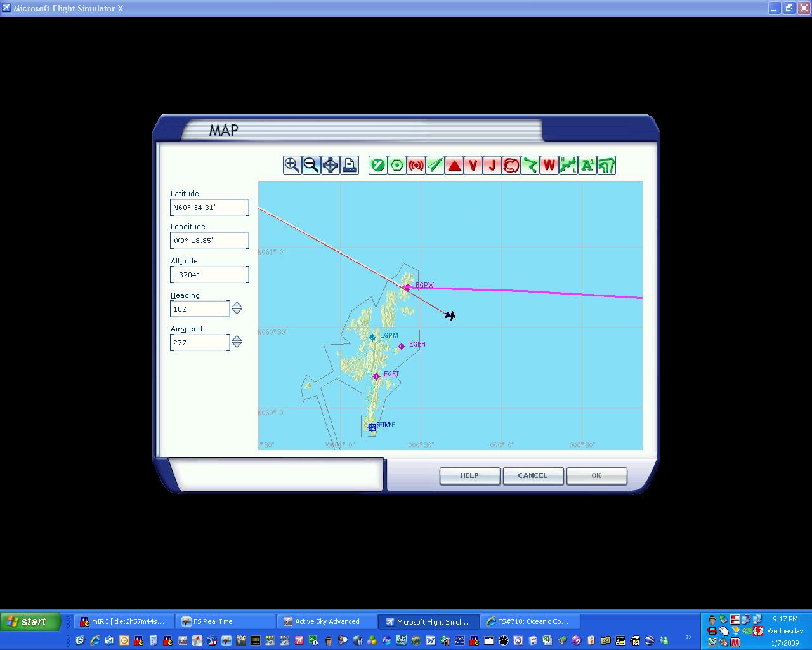Click the EGET airport marker
The image size is (812, 650).
(x=376, y=376)
